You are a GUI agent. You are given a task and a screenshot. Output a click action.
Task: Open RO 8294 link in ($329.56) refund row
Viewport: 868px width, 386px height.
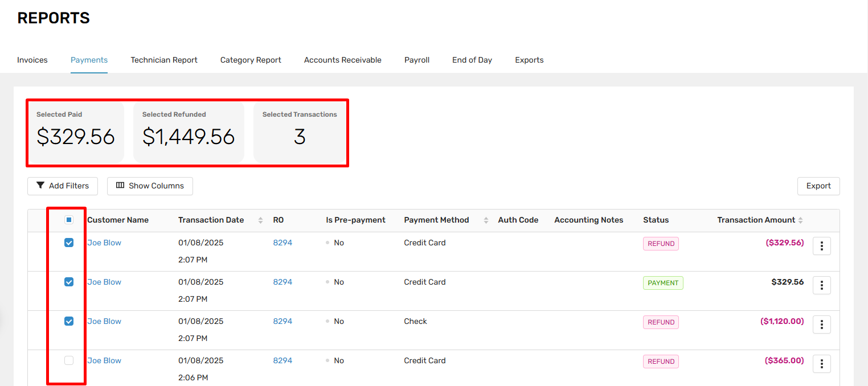[282, 243]
